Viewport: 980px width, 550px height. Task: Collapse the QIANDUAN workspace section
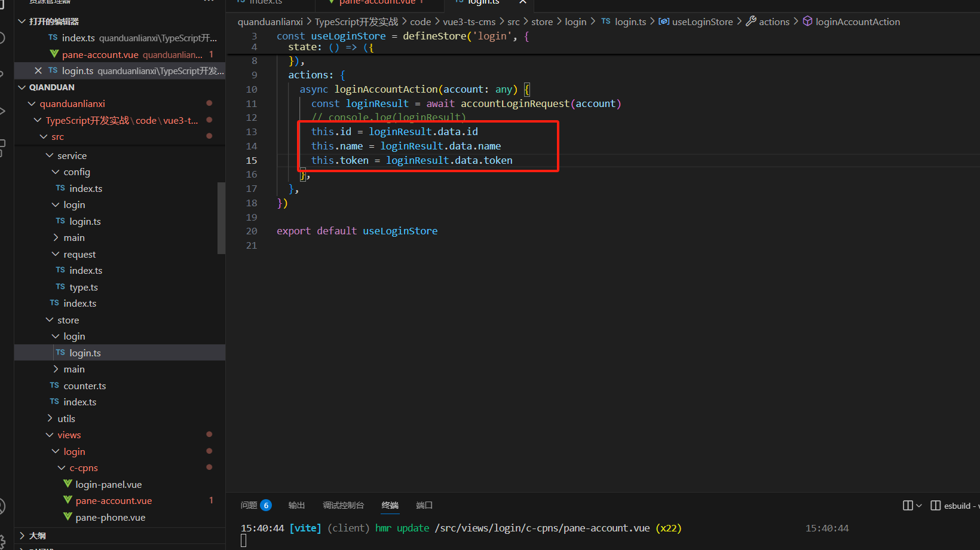22,87
